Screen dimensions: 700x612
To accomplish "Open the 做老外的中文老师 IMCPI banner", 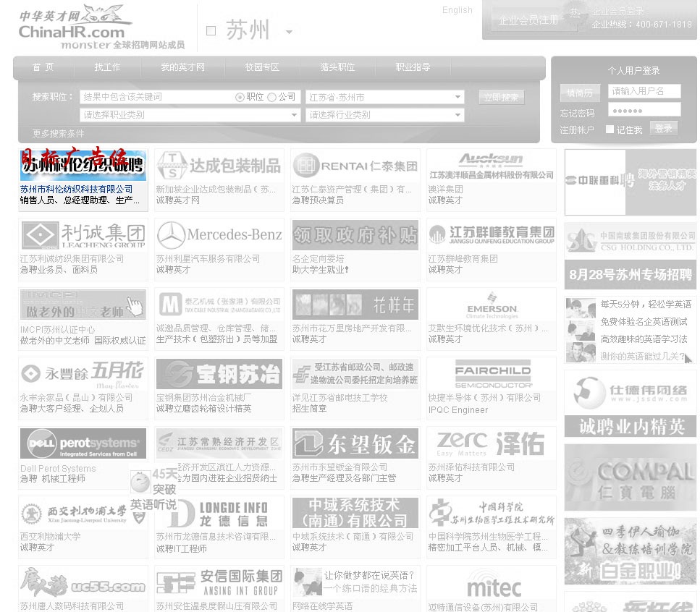I will pos(83,305).
